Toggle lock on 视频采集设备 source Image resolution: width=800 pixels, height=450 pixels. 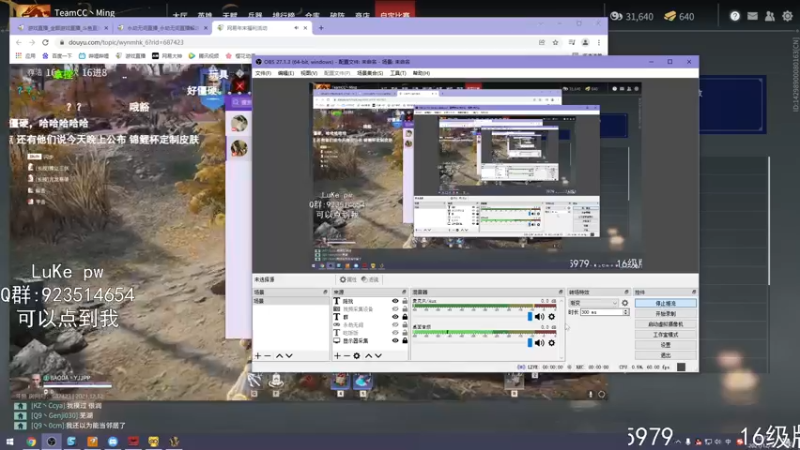[x=405, y=309]
